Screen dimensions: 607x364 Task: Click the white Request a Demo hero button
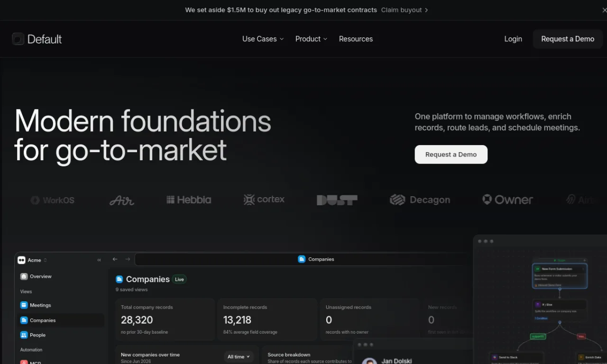point(451,155)
